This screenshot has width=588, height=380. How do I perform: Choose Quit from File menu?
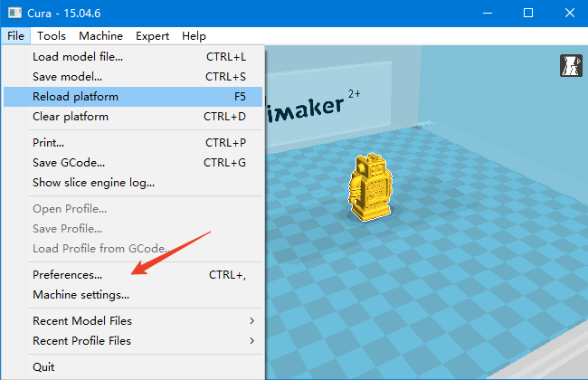(x=133, y=367)
